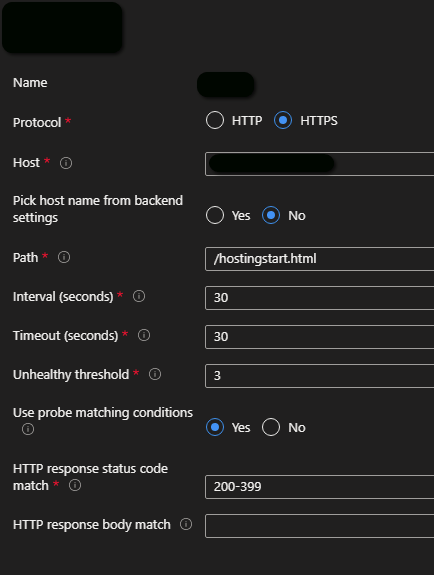Select No for use probe matching conditions
Screen dimensions: 434x575
pyautogui.click(x=271, y=427)
